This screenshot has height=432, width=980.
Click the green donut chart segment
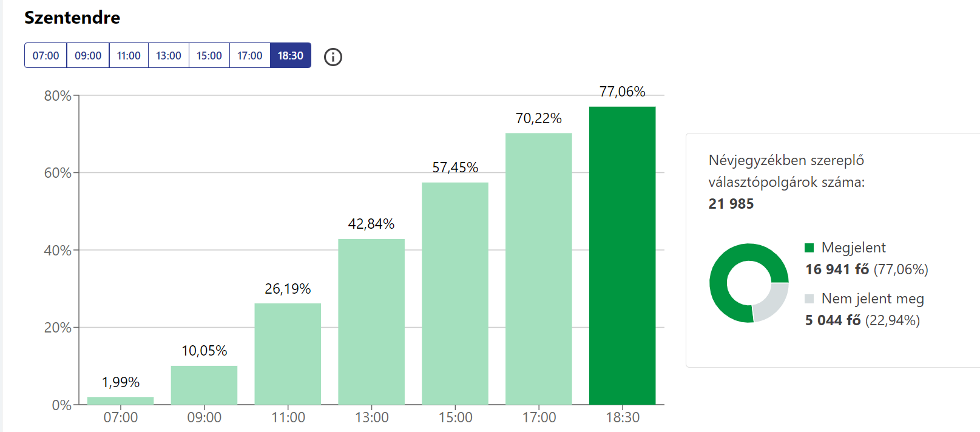coord(726,267)
